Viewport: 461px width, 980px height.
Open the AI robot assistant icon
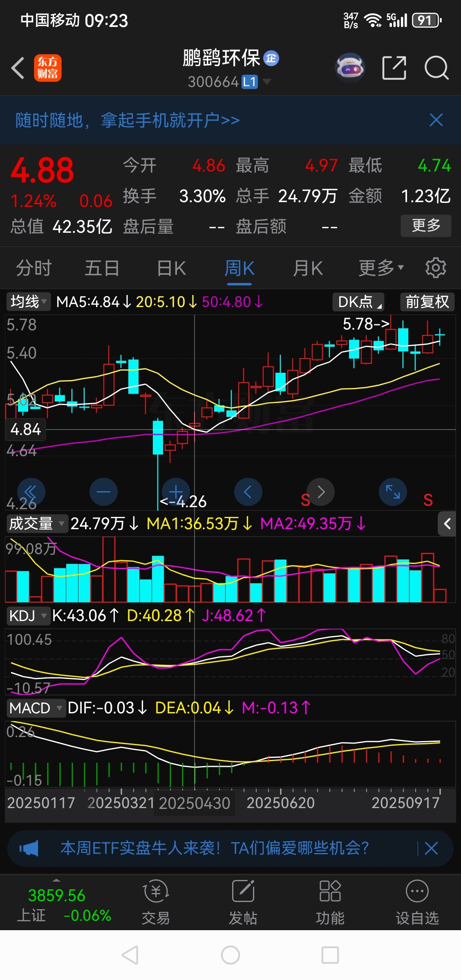(x=350, y=68)
